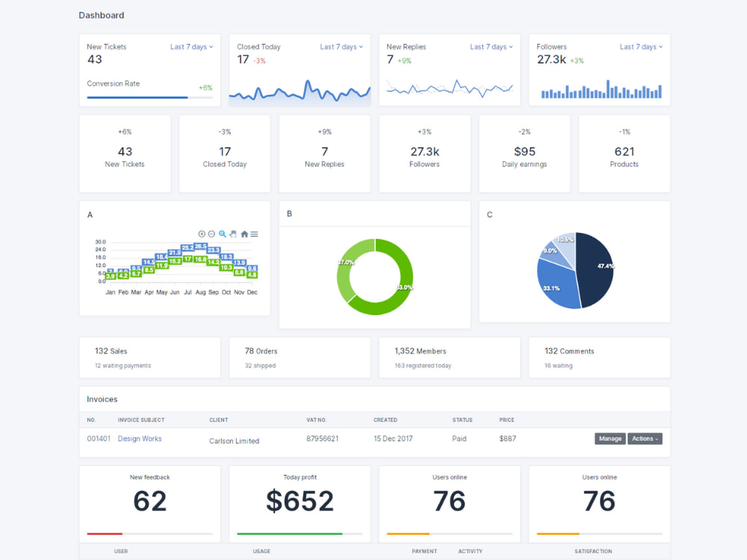
Task: Click the '163 registered today' text
Action: [423, 366]
